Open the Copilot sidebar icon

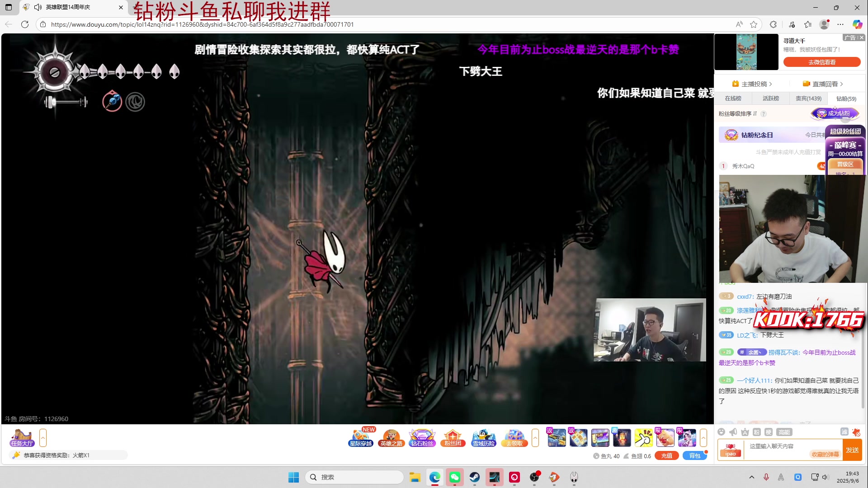click(x=858, y=24)
